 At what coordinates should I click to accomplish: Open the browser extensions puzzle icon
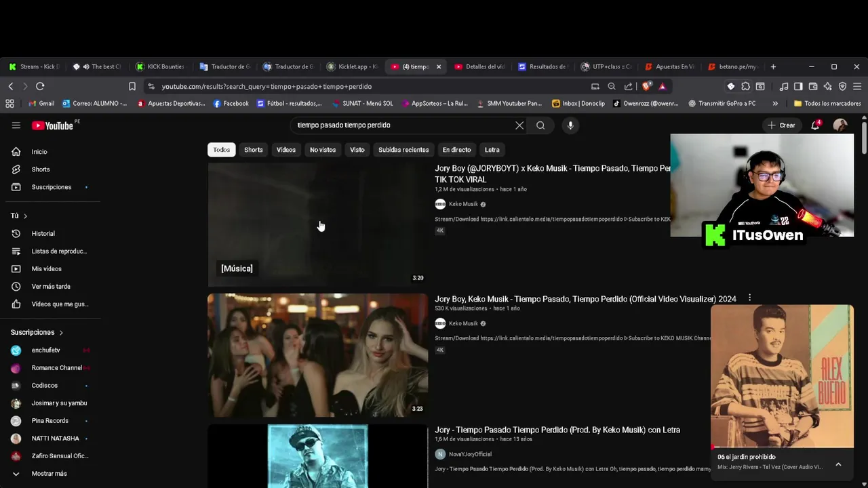pyautogui.click(x=745, y=87)
